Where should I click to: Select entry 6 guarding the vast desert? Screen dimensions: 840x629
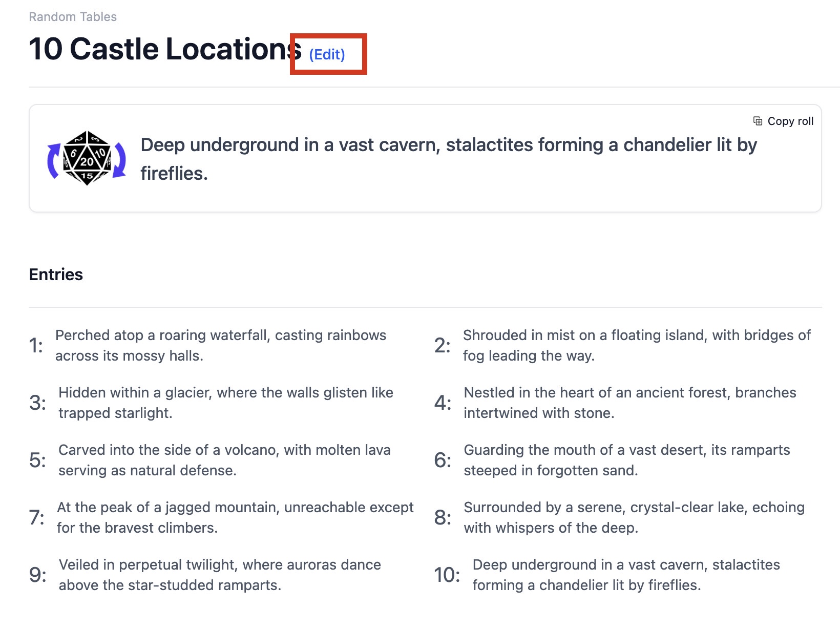(x=626, y=460)
